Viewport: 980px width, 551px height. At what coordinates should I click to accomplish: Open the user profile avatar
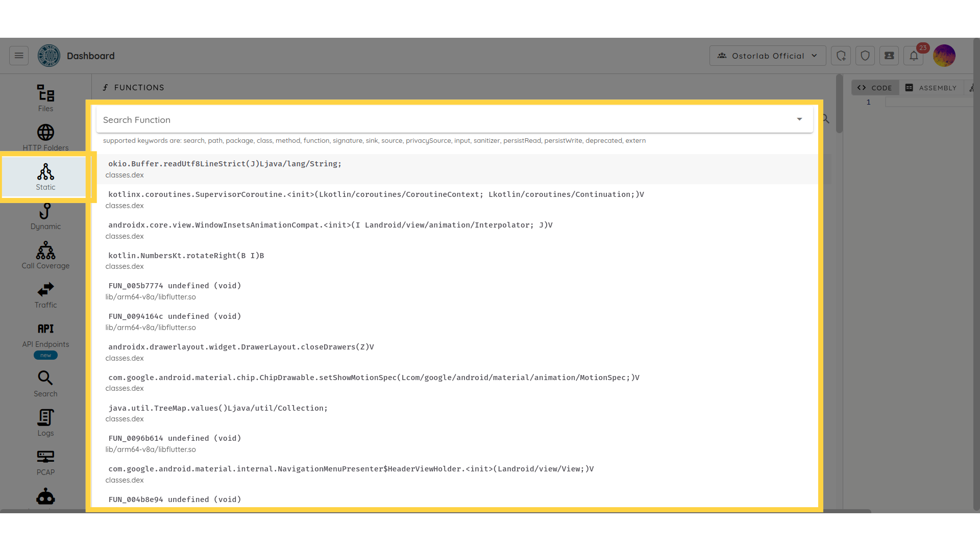coord(944,56)
